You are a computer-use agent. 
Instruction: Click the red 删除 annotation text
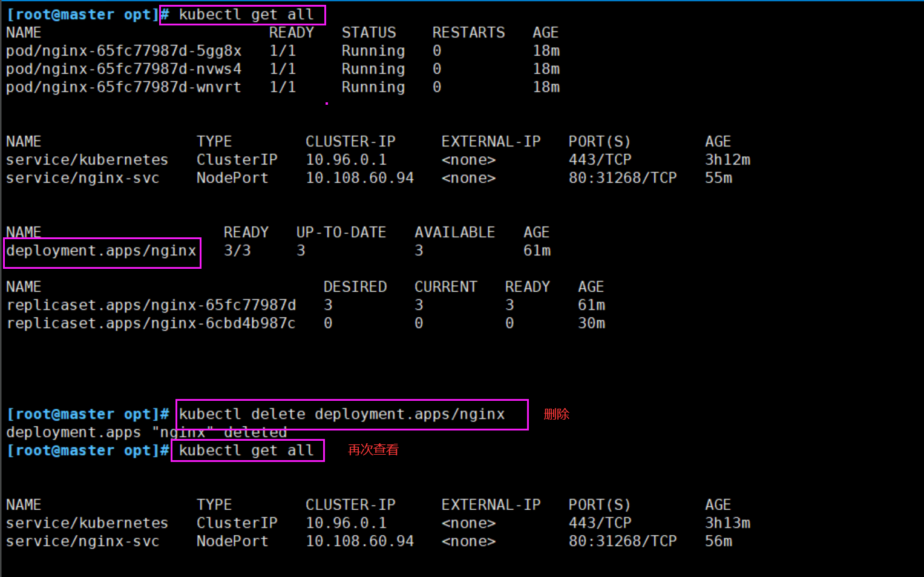point(557,414)
